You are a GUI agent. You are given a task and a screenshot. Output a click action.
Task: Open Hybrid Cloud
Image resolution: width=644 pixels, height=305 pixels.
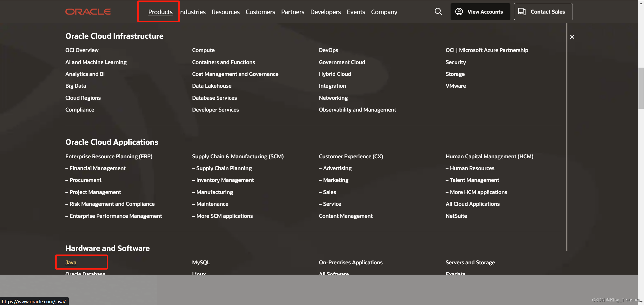coord(335,74)
